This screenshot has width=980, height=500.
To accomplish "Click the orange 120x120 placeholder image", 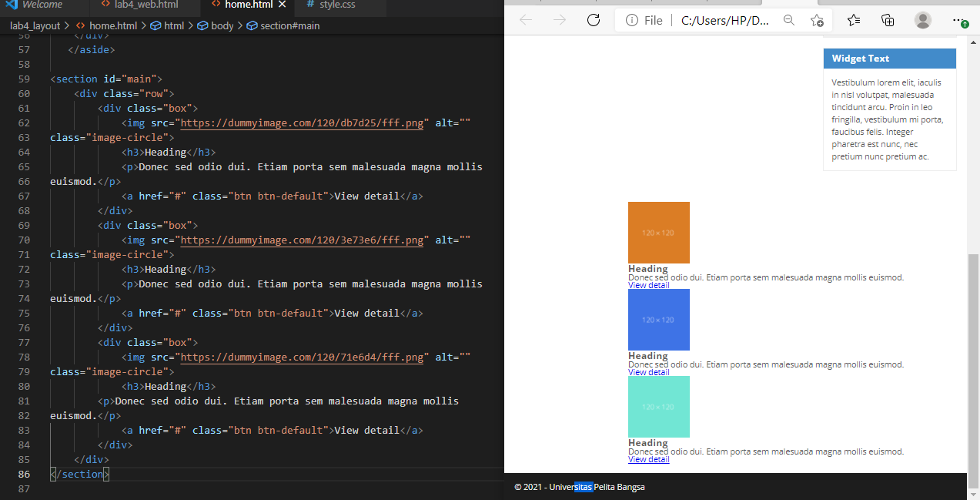I will pos(658,232).
